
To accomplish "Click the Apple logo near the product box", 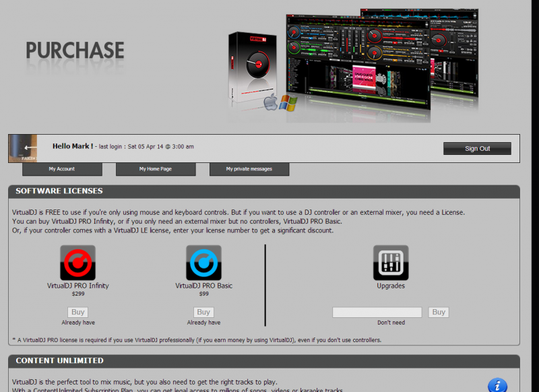I will click(x=271, y=104).
